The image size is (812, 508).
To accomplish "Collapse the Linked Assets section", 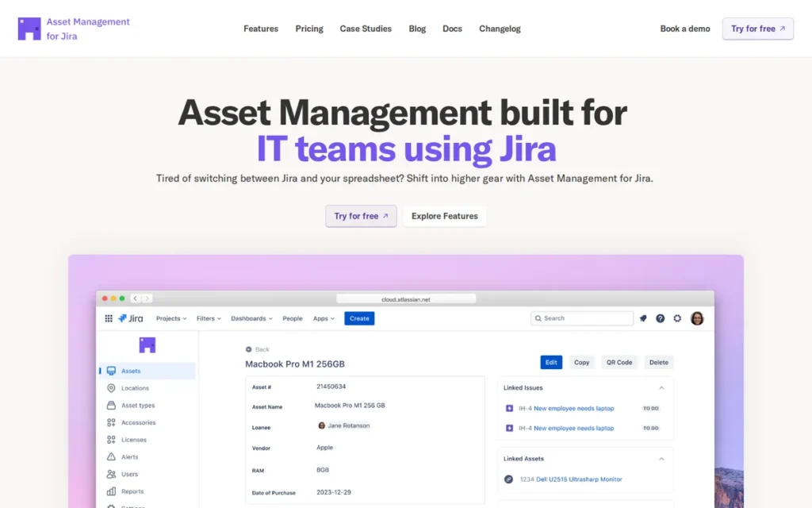I will click(661, 459).
